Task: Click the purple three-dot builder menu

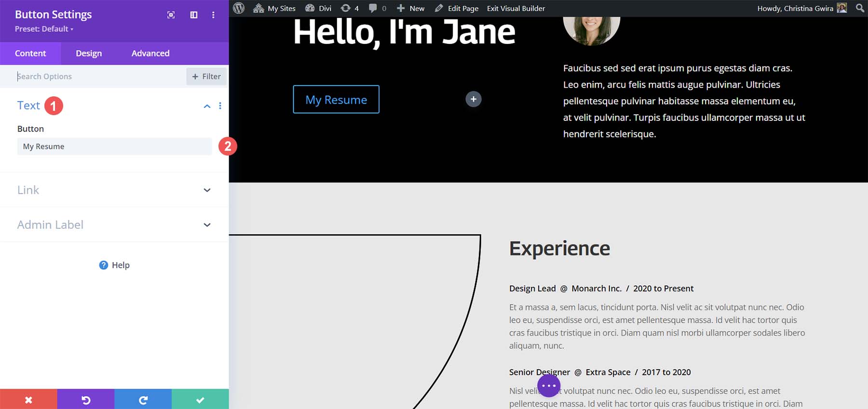Action: 549,386
